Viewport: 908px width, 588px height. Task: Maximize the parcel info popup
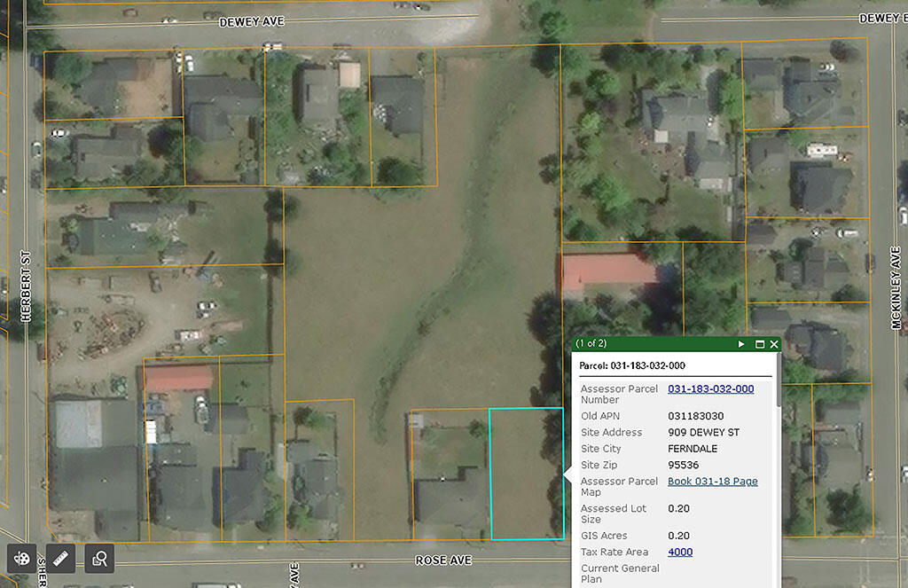point(760,344)
